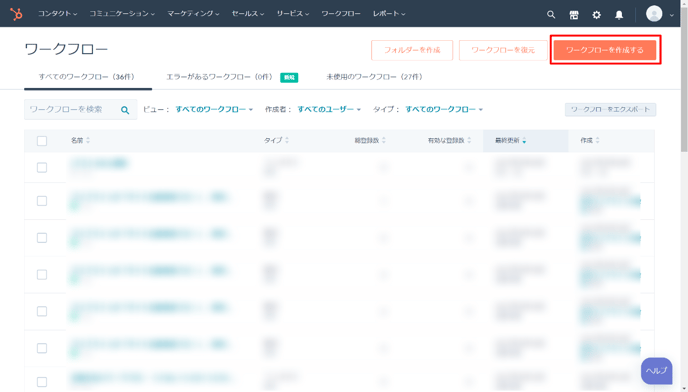Check the third workflow row checkbox
The image size is (688, 392).
(x=42, y=238)
